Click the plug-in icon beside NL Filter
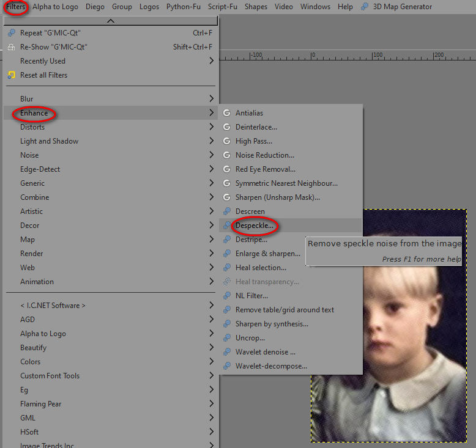Image resolution: width=476 pixels, height=448 pixels. point(227,296)
